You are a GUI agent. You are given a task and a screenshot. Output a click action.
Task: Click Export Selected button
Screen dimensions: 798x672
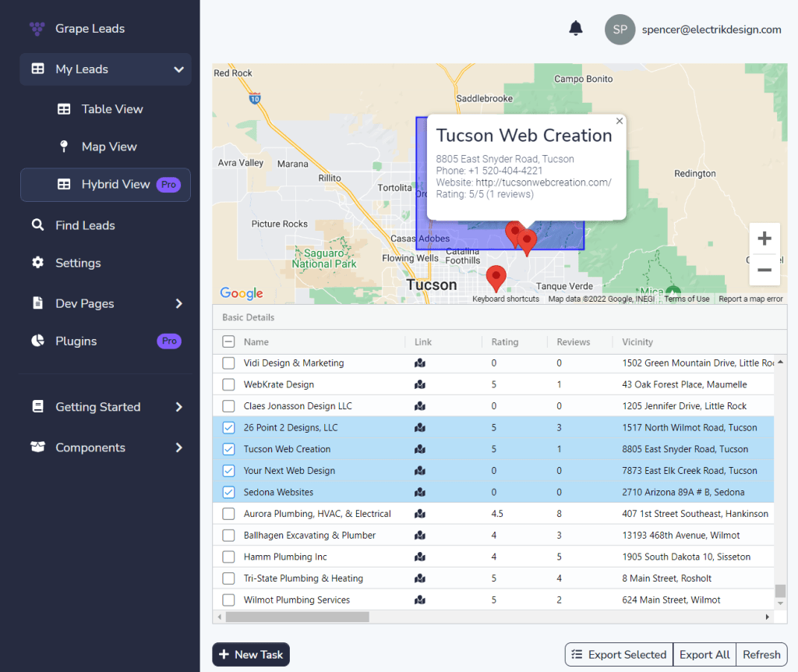point(619,655)
